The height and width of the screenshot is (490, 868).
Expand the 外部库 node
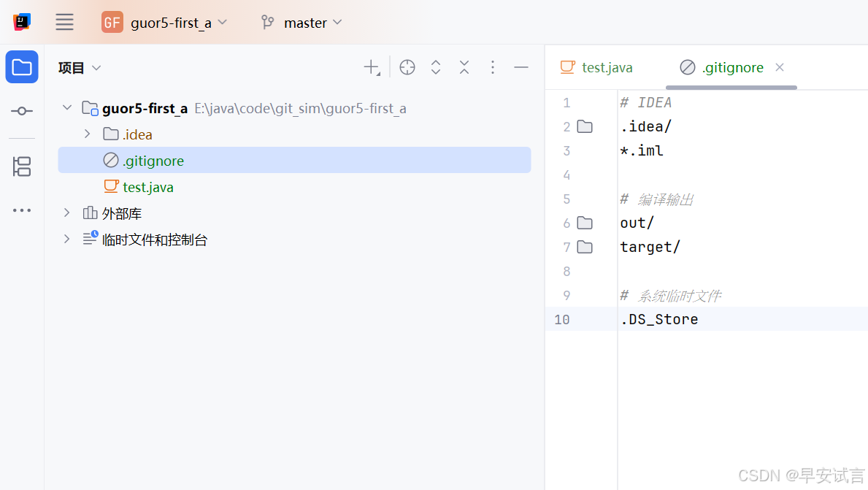[67, 213]
